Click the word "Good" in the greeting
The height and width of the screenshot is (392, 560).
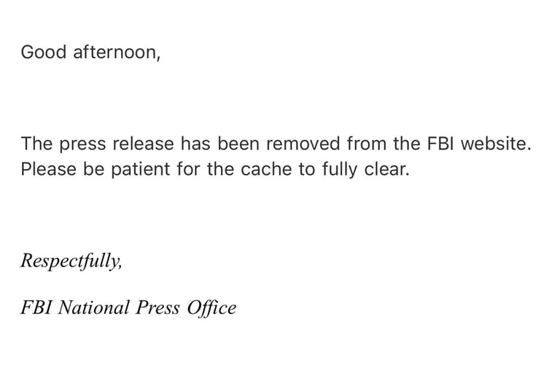pyautogui.click(x=44, y=52)
